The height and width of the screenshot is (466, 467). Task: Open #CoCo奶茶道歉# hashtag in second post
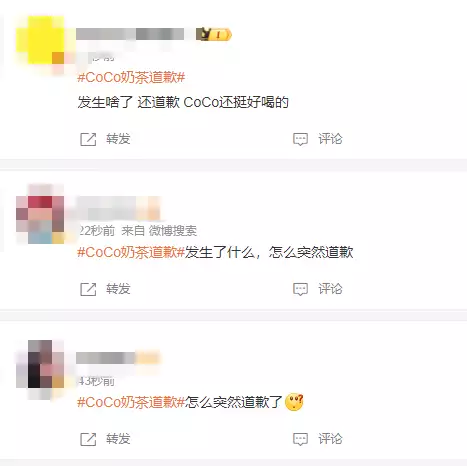(x=131, y=252)
